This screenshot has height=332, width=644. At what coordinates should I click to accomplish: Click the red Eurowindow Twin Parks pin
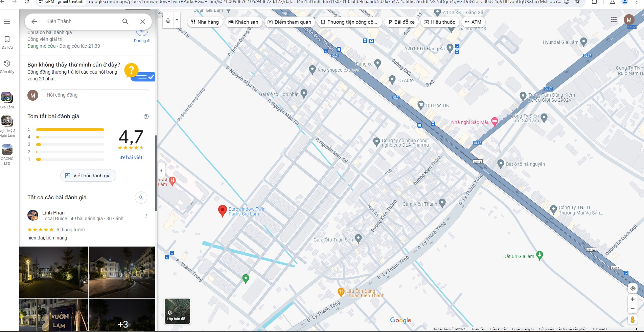tap(222, 211)
